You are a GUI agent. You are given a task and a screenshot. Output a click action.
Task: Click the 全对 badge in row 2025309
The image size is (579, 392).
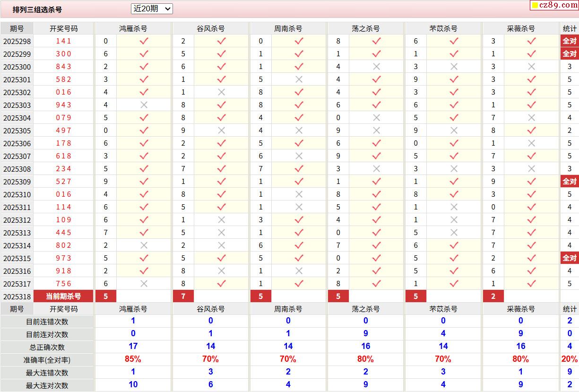(570, 182)
